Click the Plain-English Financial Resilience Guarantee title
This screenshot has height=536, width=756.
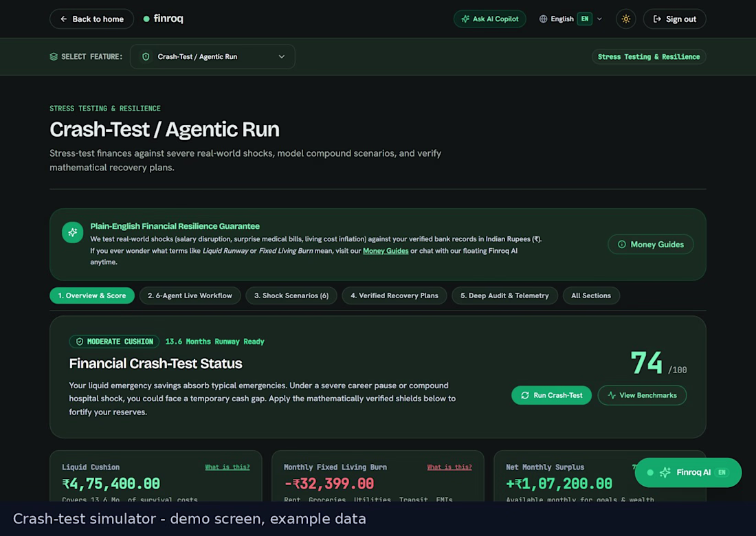(x=175, y=226)
